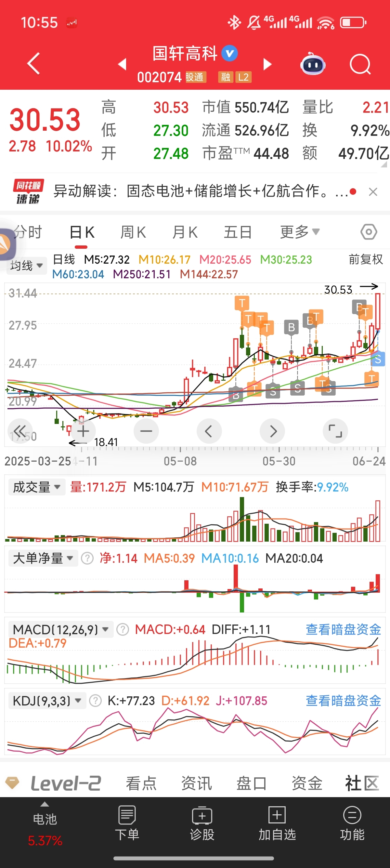Switch to next stock with right triangle
Image resolution: width=390 pixels, height=868 pixels.
click(x=267, y=64)
